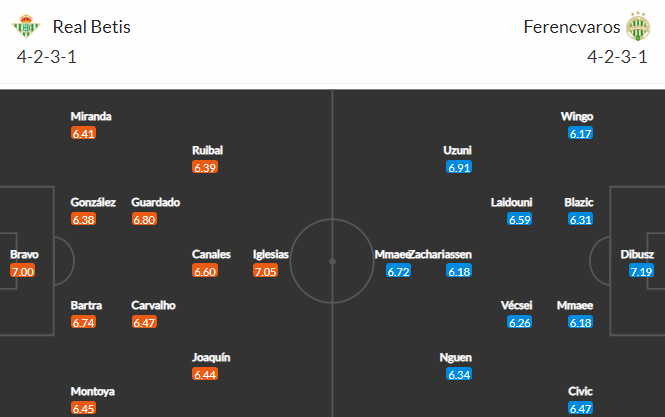Click player Nguen's name
Viewport: 665px width, 417px height.
click(x=455, y=358)
